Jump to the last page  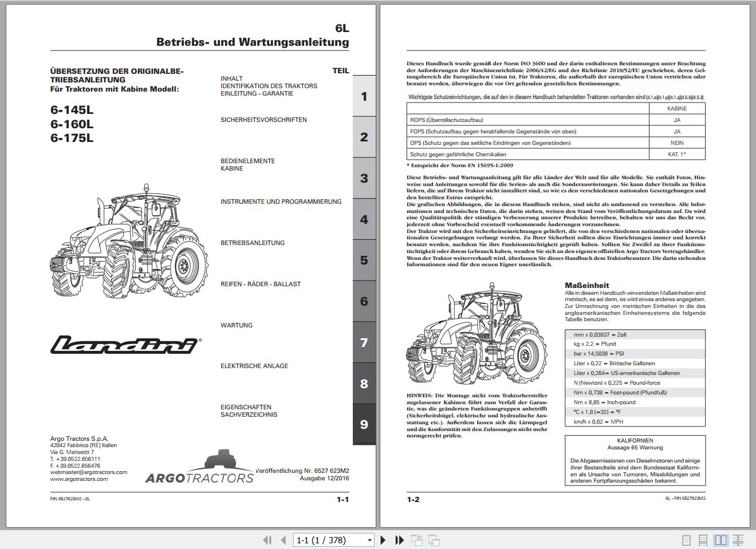(399, 540)
